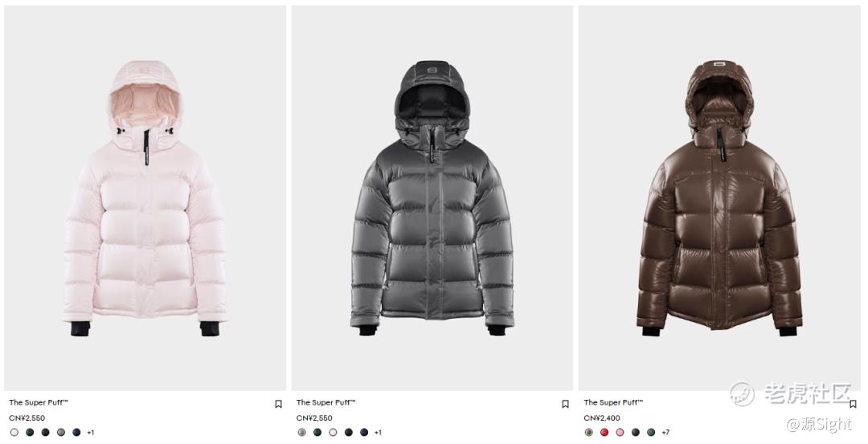Click second product's The Super Puff title
Viewport: 868px width, 444px height.
pyautogui.click(x=325, y=402)
